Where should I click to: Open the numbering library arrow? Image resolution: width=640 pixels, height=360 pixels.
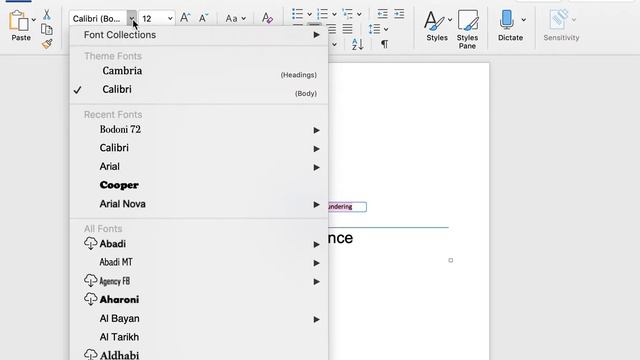point(334,14)
